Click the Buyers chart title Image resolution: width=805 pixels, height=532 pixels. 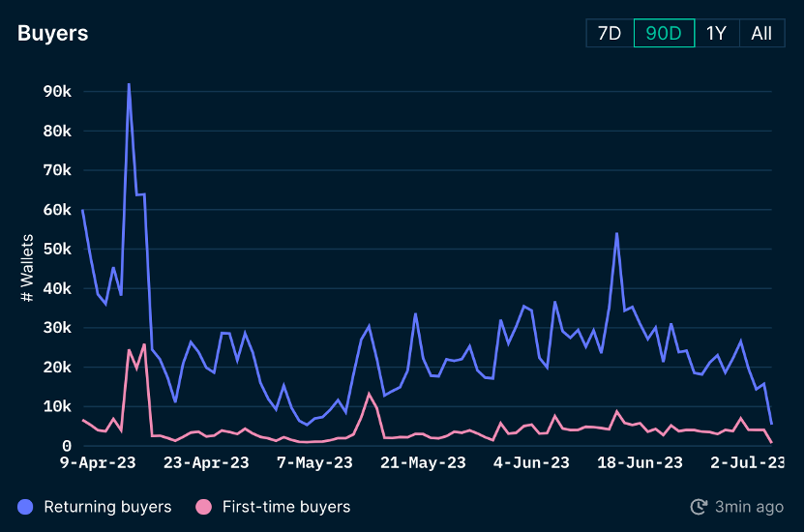tap(53, 33)
